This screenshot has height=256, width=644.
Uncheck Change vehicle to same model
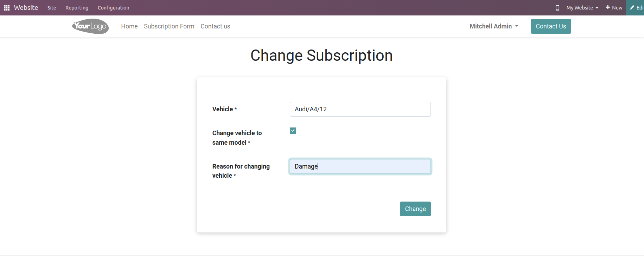293,131
